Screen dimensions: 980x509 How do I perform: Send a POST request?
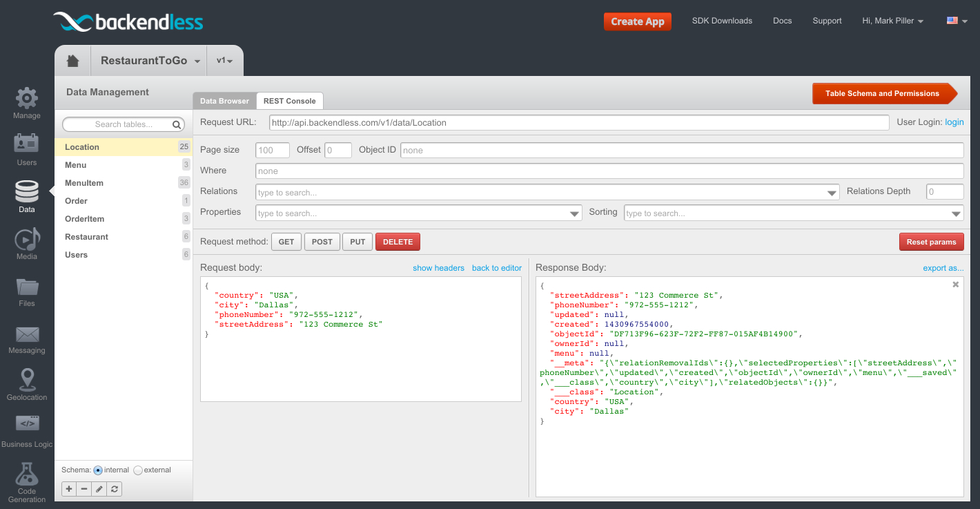(322, 242)
